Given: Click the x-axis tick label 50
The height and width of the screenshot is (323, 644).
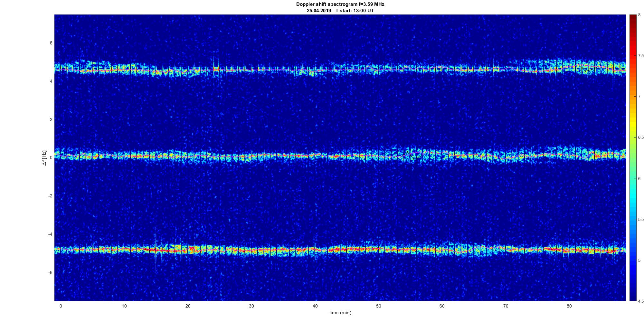Looking at the screenshot, I should [378, 306].
